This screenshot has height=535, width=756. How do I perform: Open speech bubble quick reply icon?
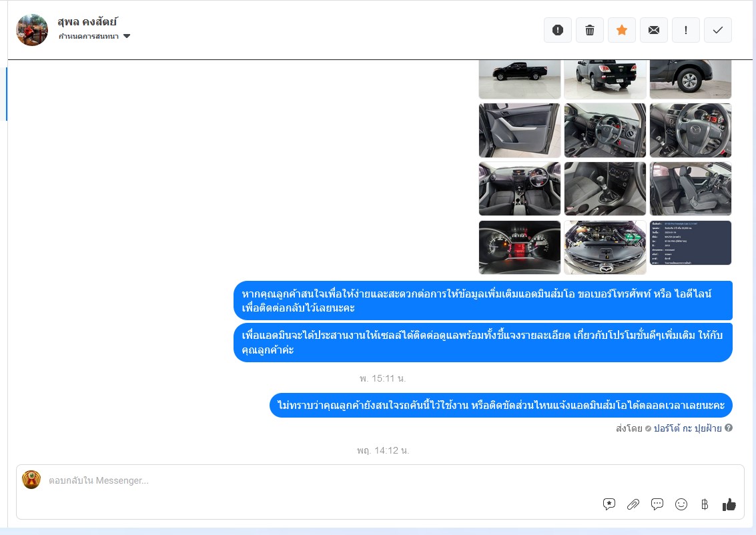click(657, 504)
